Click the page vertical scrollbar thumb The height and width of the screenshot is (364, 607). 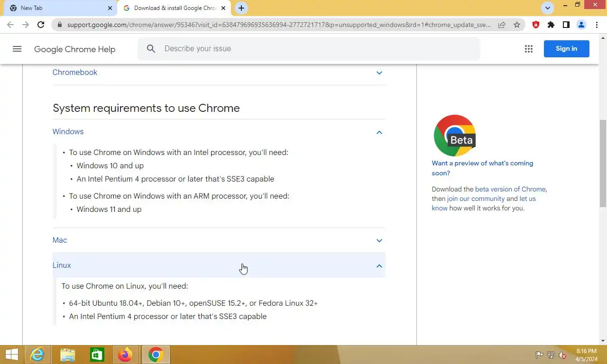[x=603, y=164]
